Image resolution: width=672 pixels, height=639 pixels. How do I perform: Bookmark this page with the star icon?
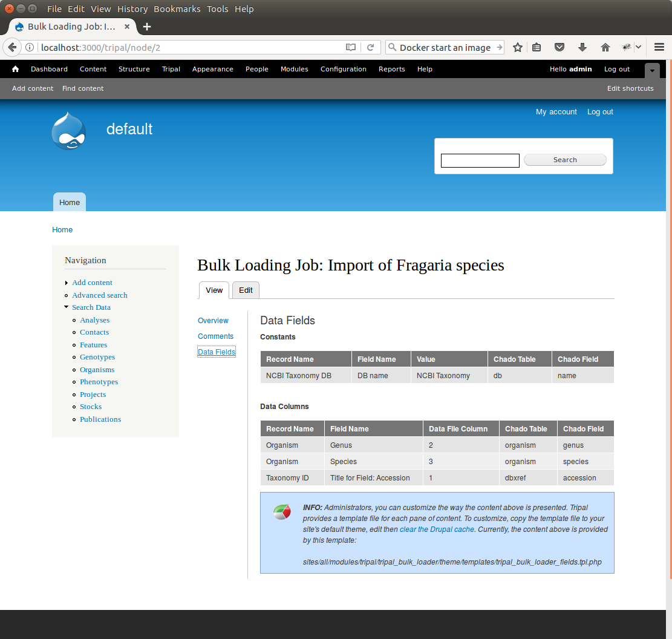click(x=518, y=47)
